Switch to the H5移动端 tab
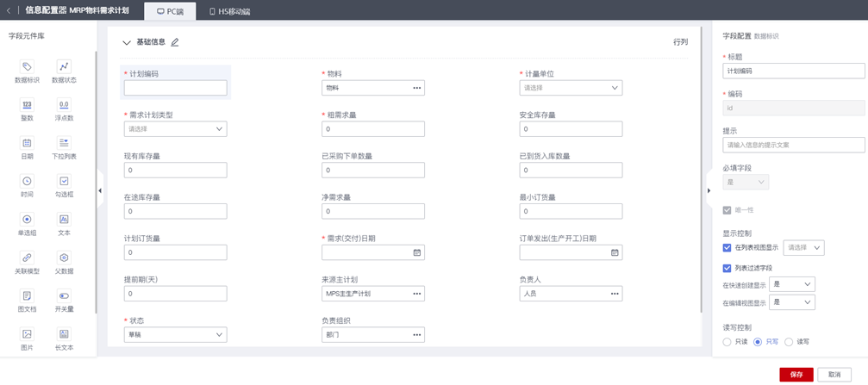The height and width of the screenshot is (385, 868). [230, 12]
